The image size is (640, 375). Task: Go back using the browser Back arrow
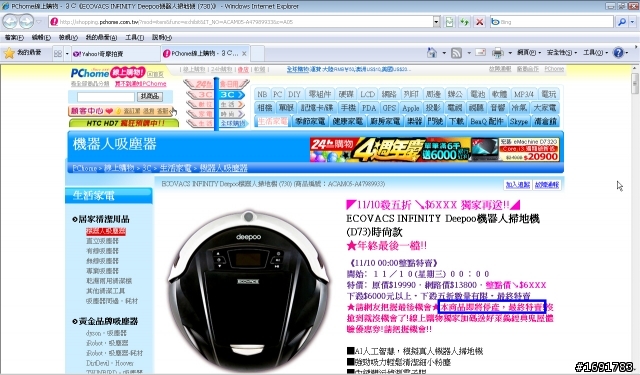[x=10, y=21]
